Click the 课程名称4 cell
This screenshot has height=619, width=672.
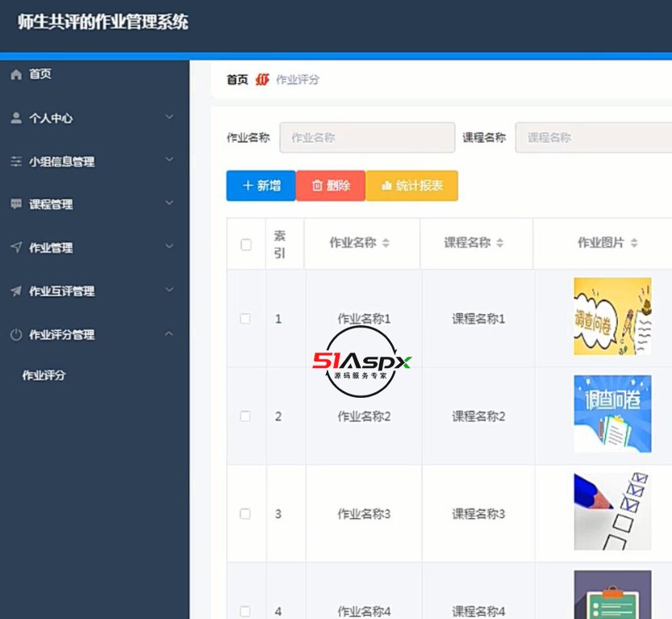(x=478, y=611)
